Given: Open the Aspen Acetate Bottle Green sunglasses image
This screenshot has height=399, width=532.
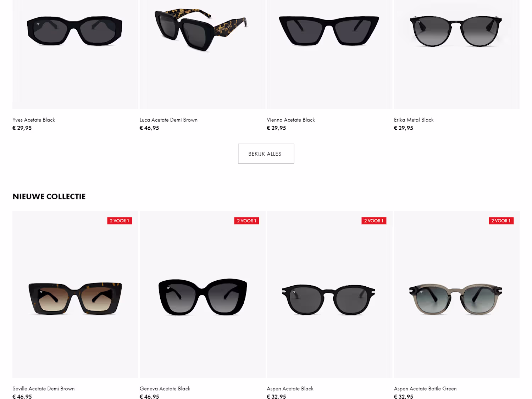Looking at the screenshot, I should (x=457, y=294).
